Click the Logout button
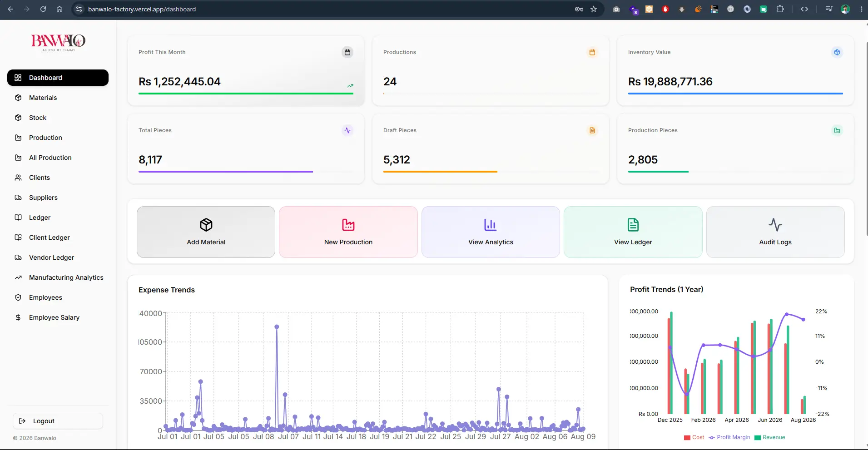868x450 pixels. [58, 421]
